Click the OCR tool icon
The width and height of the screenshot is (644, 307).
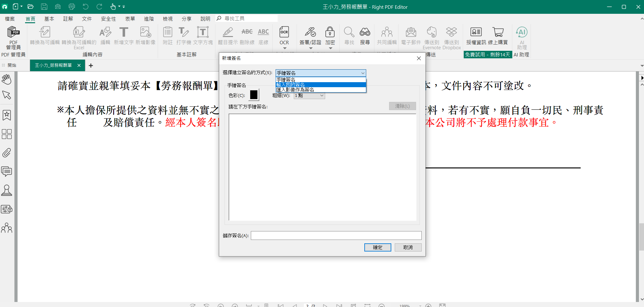[284, 33]
